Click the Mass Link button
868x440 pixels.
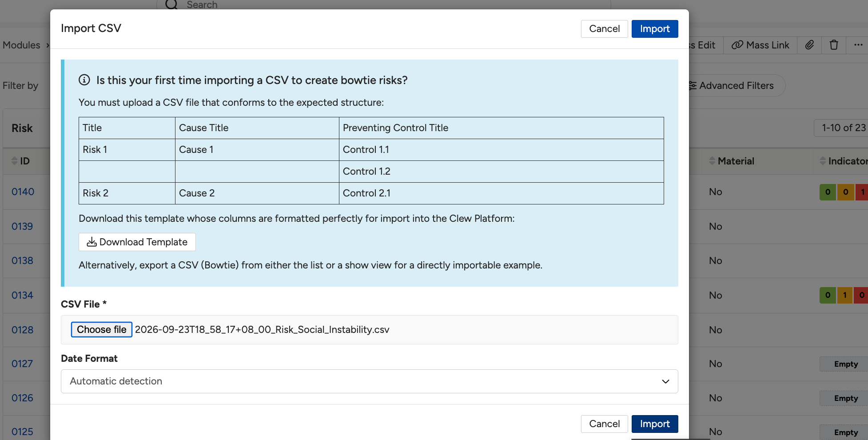point(760,45)
